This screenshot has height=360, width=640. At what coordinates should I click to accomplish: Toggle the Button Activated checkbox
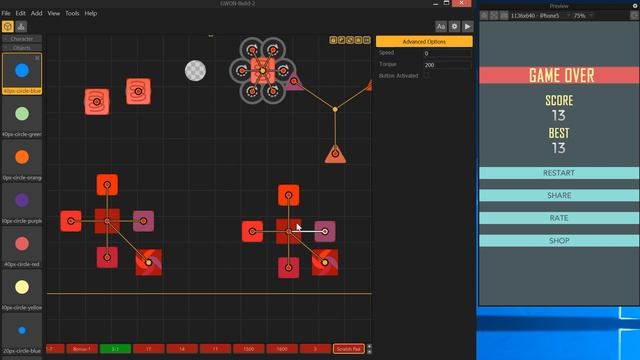(x=426, y=76)
